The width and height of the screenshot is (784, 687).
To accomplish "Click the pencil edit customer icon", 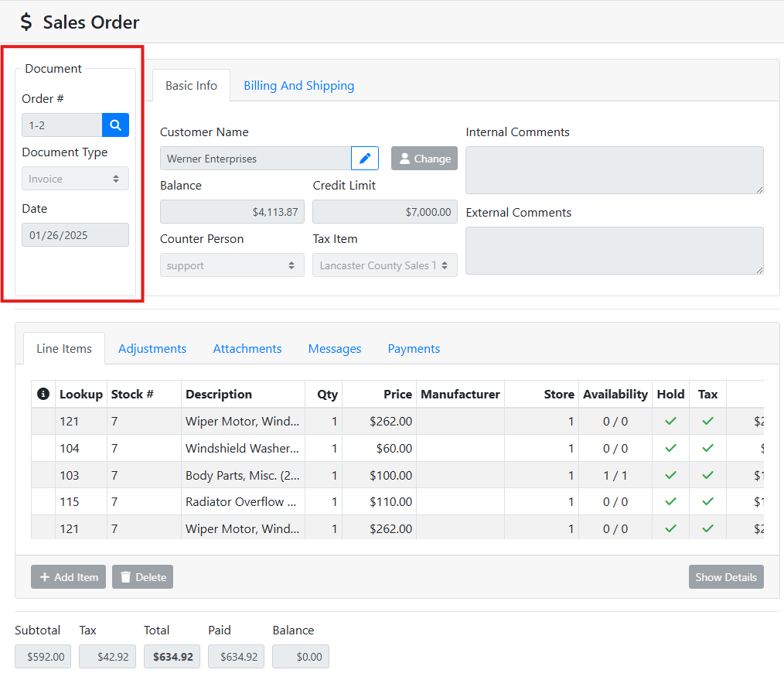I will pyautogui.click(x=365, y=159).
